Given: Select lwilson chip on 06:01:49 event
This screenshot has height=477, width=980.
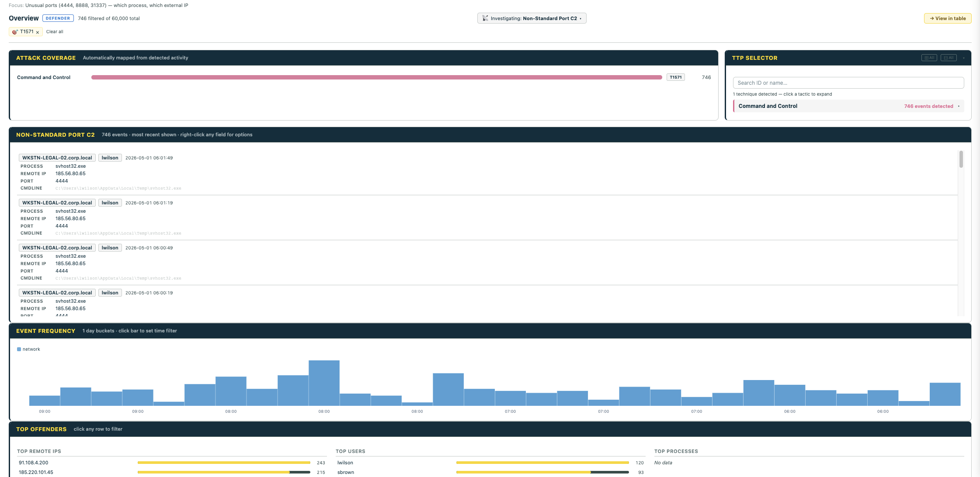Looking at the screenshot, I should pyautogui.click(x=110, y=158).
